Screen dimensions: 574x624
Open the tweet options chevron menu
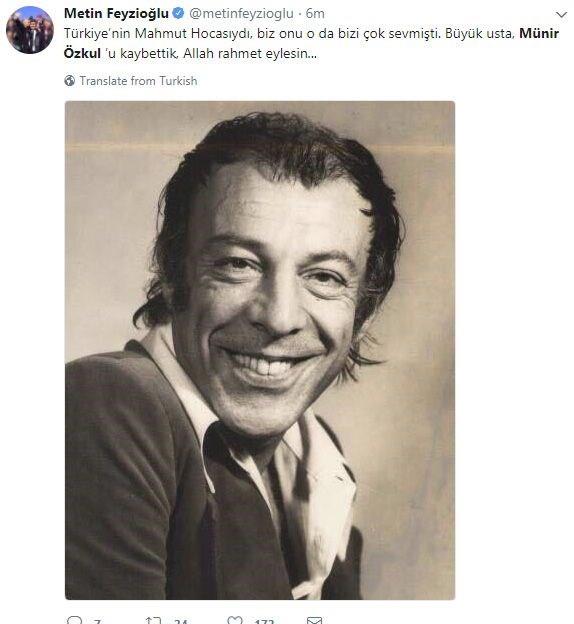[x=561, y=15]
